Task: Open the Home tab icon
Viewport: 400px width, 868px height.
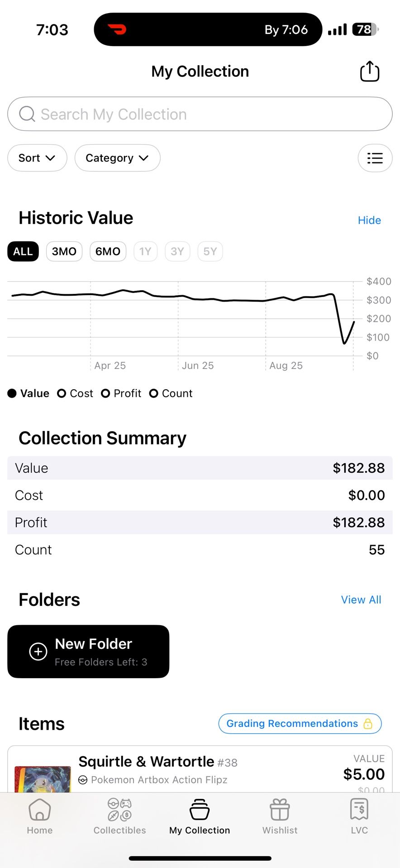Action: point(40,810)
